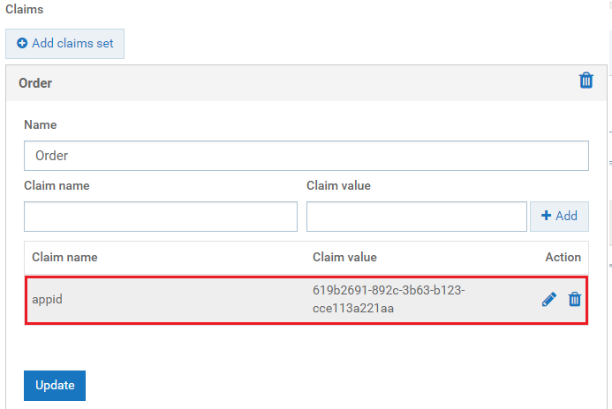
Task: Click the claim value GUID starting 619b2691
Action: pos(388,299)
